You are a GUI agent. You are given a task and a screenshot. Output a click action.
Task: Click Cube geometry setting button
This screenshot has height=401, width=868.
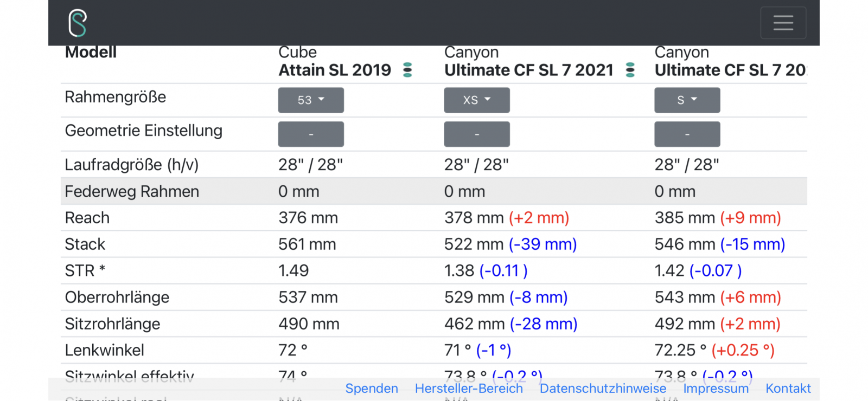(x=311, y=134)
